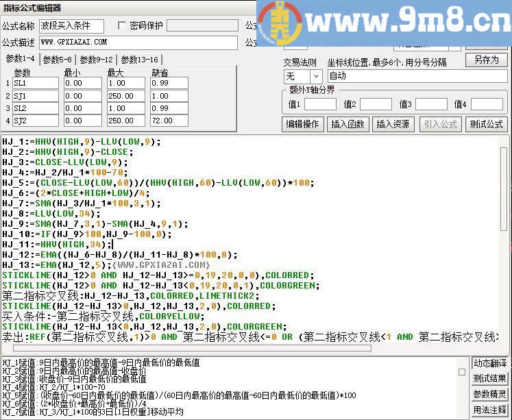Click the translation panel scroll thumb
Viewport: 512px width, 420px height.
click(462, 372)
